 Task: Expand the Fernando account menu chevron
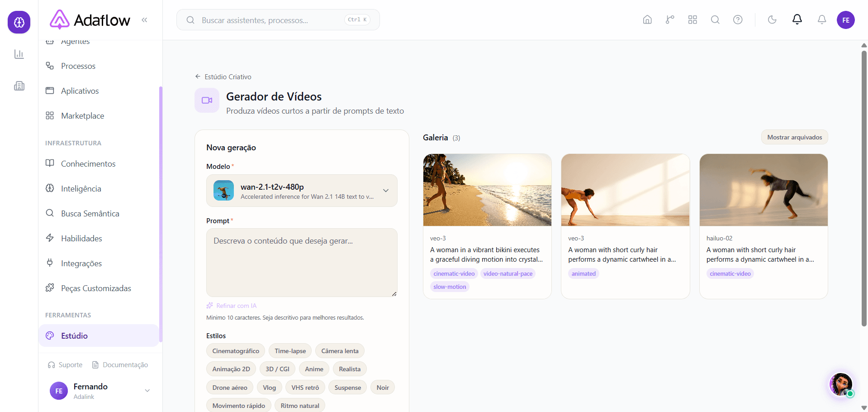click(147, 391)
